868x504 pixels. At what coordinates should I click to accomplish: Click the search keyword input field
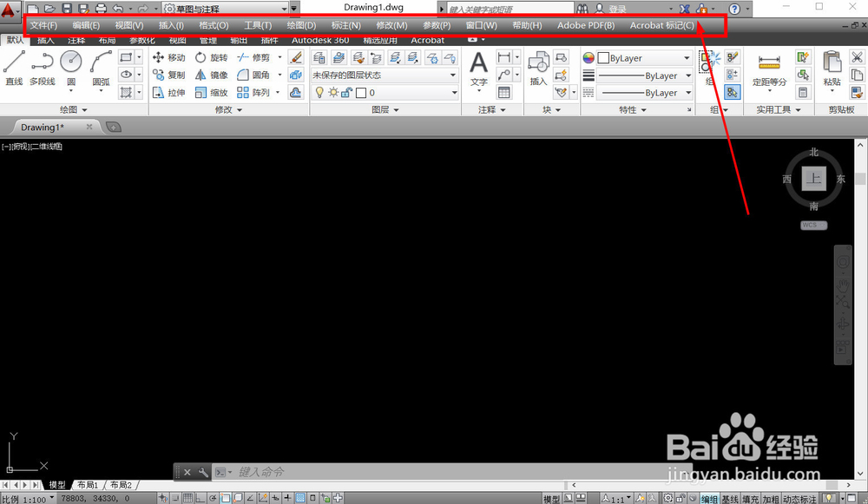click(510, 9)
